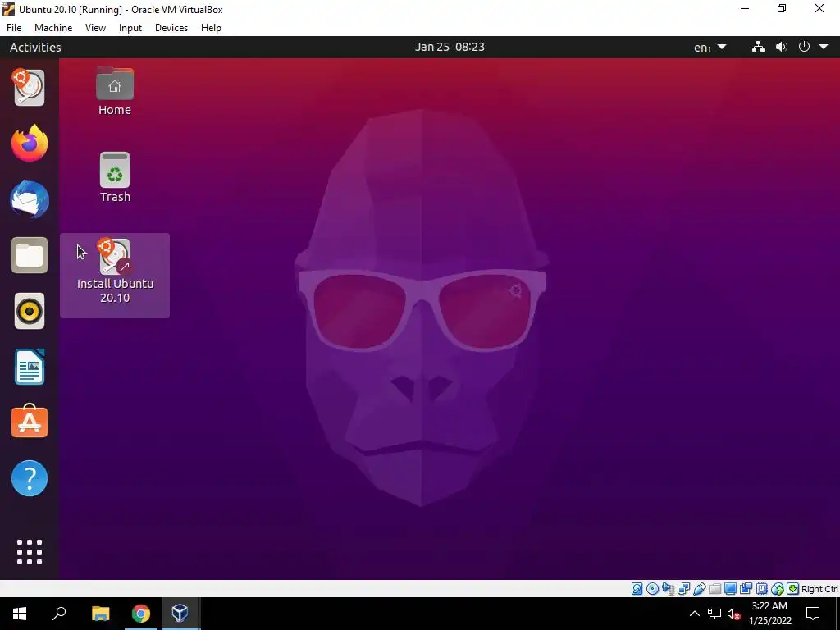Open LibreOffice Writer from the dock
The image size is (840, 630).
[30, 367]
